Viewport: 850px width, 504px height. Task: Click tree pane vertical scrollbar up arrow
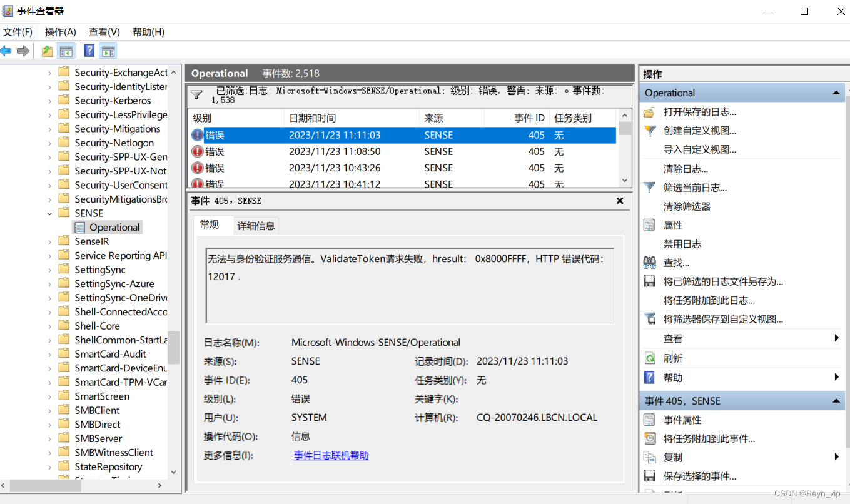point(173,73)
